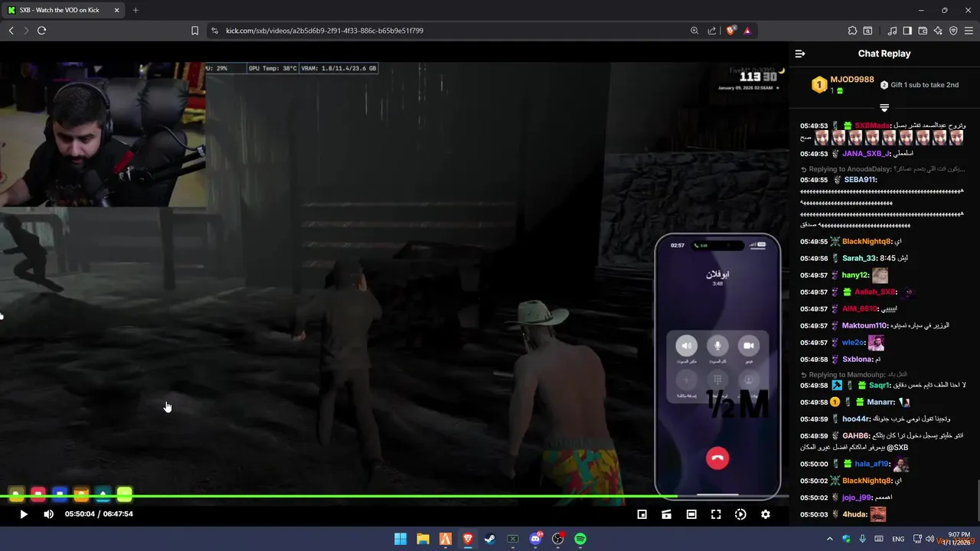Open Steam from taskbar
The width and height of the screenshot is (980, 551).
pos(490,539)
